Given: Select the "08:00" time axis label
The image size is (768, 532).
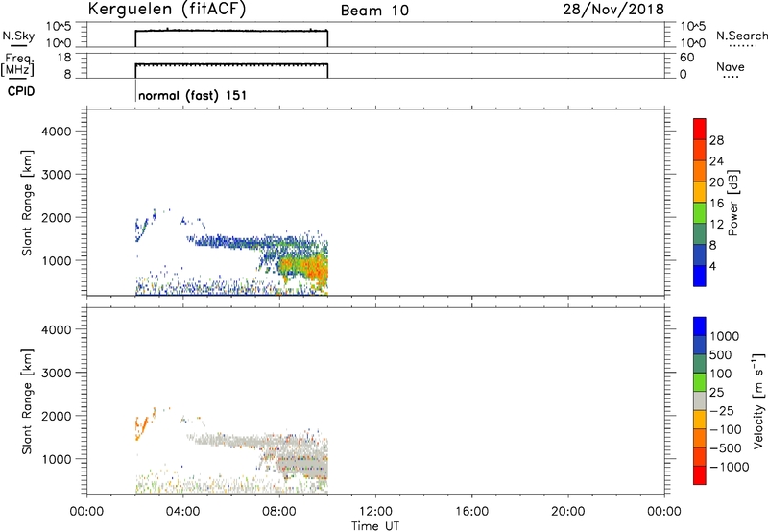Looking at the screenshot, I should click(x=279, y=512).
